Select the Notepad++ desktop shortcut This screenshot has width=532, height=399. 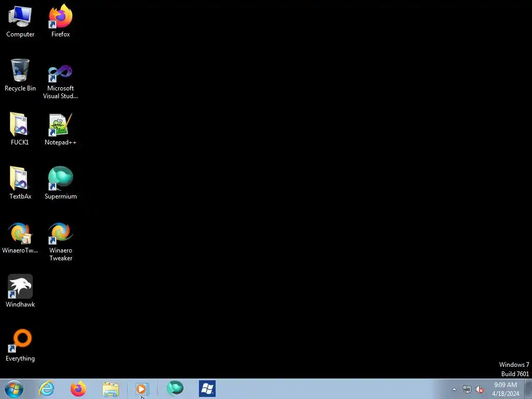point(60,129)
